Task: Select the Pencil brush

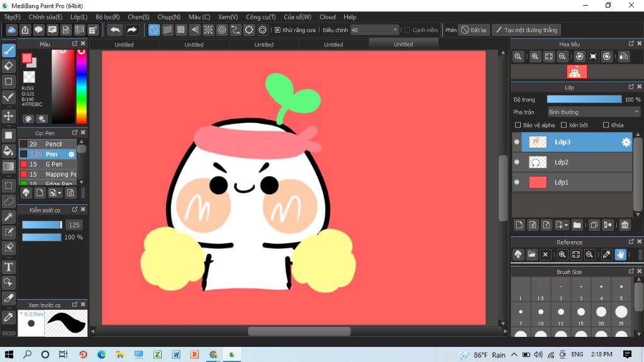Action: pos(48,144)
